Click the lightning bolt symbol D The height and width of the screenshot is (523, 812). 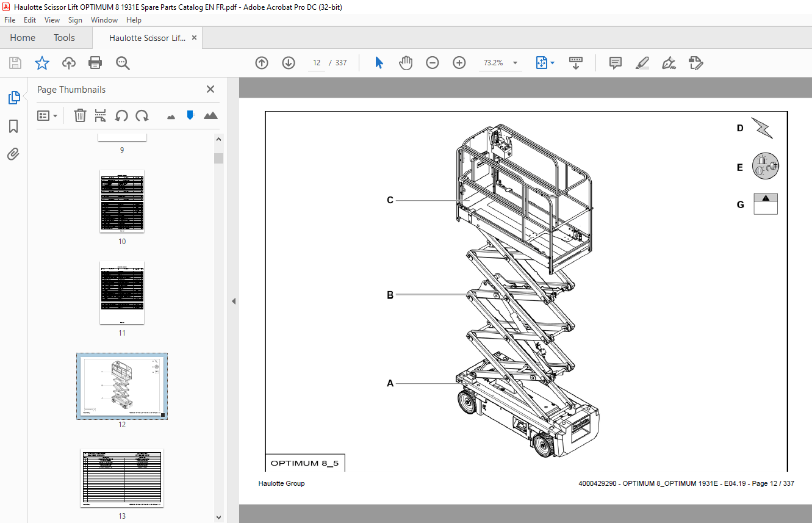point(762,128)
